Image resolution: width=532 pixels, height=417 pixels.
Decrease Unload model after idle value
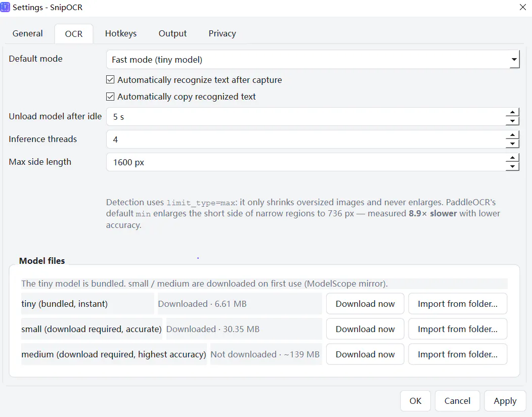[512, 121]
